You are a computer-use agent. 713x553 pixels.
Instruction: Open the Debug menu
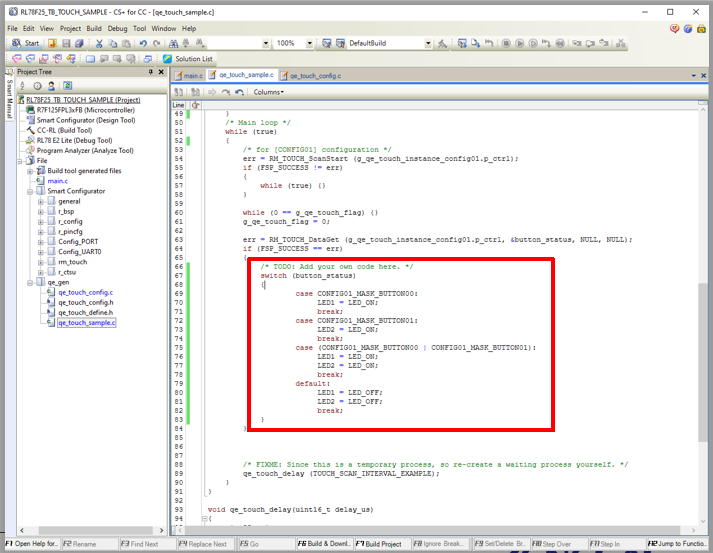(117, 28)
